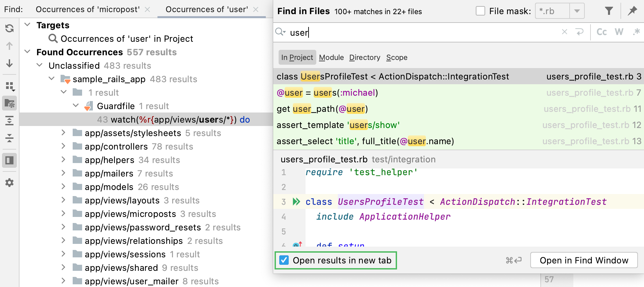Go to next occurrence with down arrow
This screenshot has height=287, width=644.
point(9,63)
